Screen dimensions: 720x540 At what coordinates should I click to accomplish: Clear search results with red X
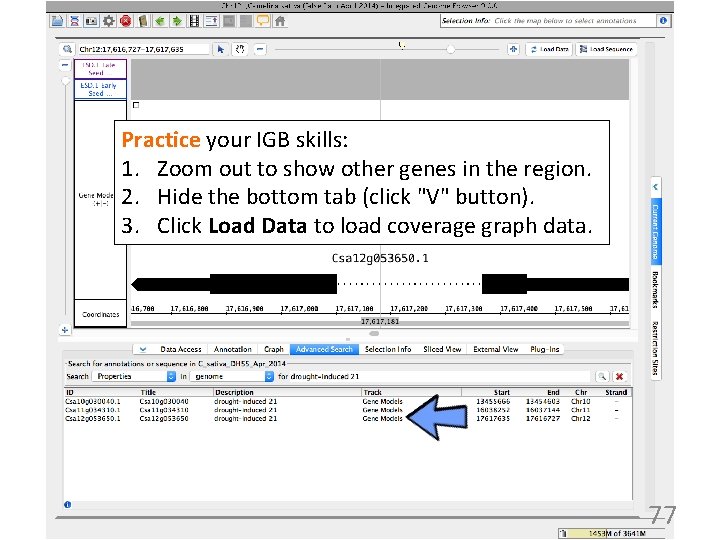(x=619, y=377)
